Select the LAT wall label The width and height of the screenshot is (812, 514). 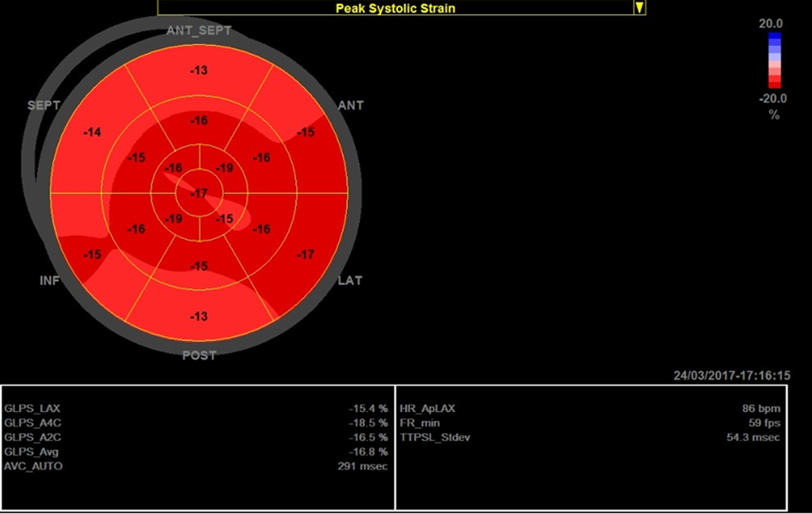tap(350, 281)
